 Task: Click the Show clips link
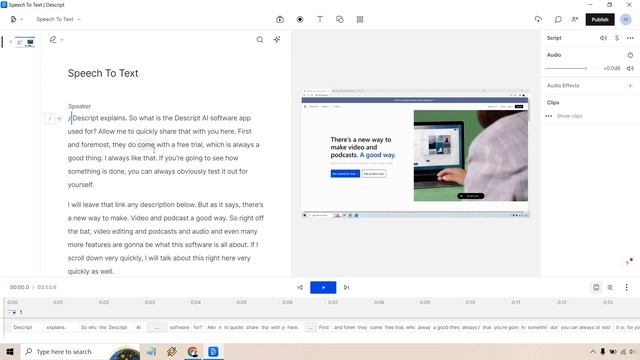point(569,116)
